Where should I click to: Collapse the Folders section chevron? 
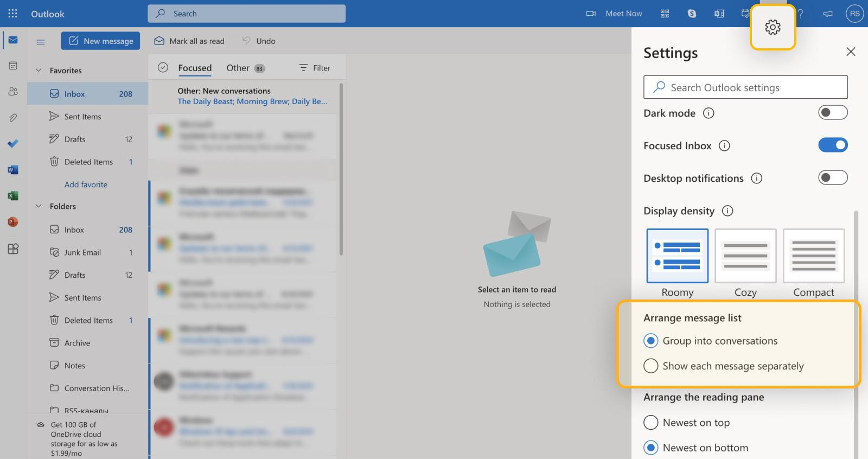[x=39, y=206]
